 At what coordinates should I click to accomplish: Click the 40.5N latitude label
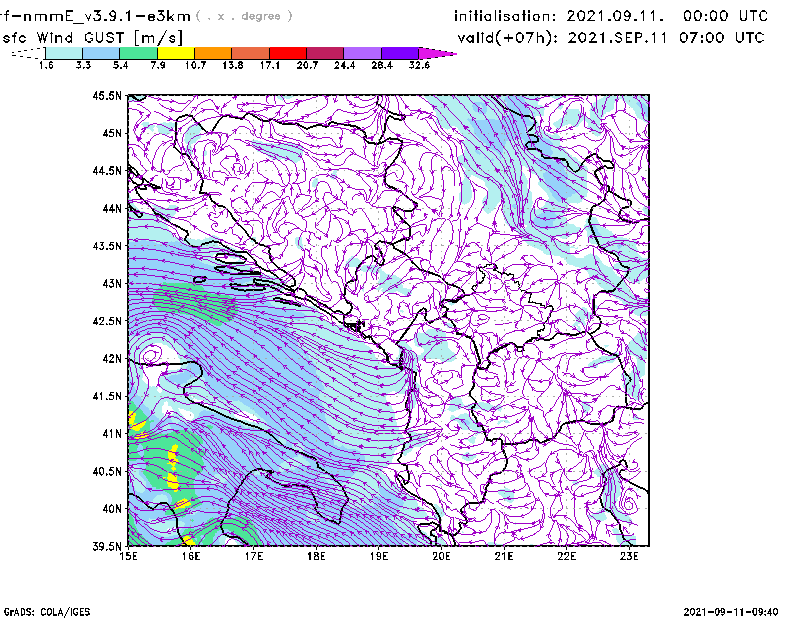107,472
